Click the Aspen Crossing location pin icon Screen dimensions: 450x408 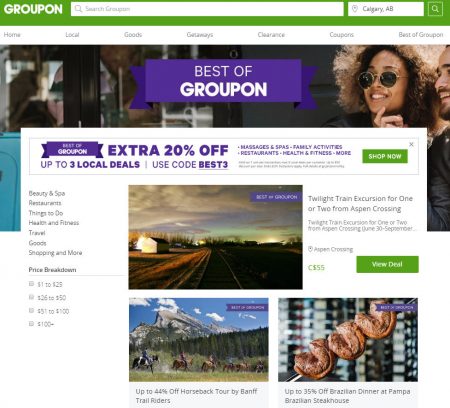(x=310, y=249)
